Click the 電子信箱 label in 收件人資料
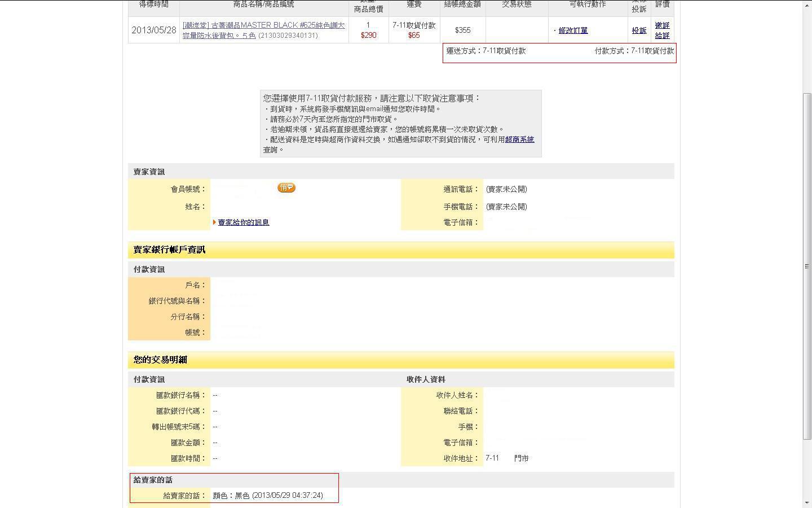 point(461,443)
